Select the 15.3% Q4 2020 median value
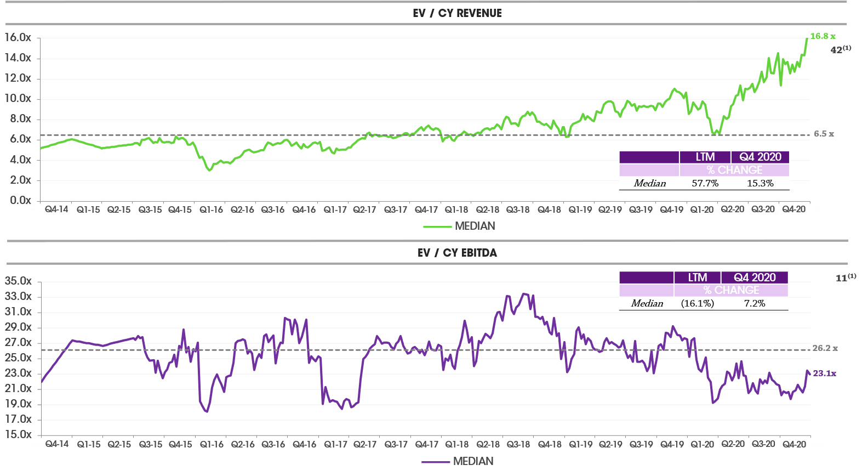The height and width of the screenshot is (476, 868). click(760, 183)
